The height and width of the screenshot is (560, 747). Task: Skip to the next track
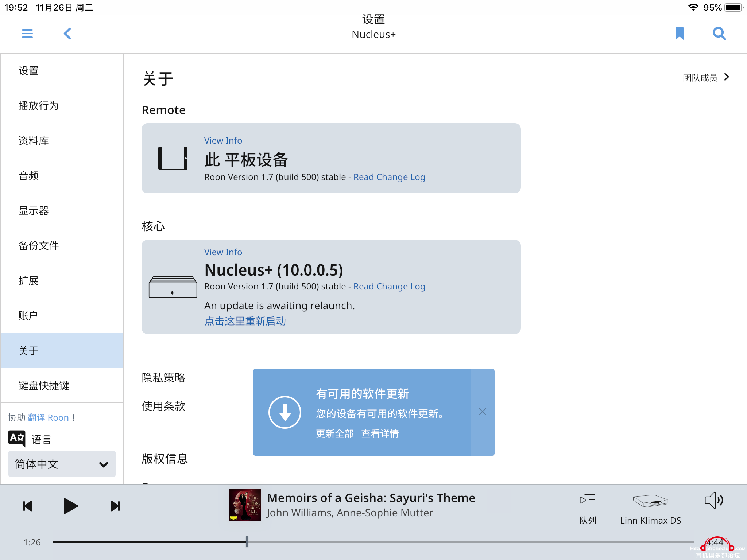click(x=115, y=506)
